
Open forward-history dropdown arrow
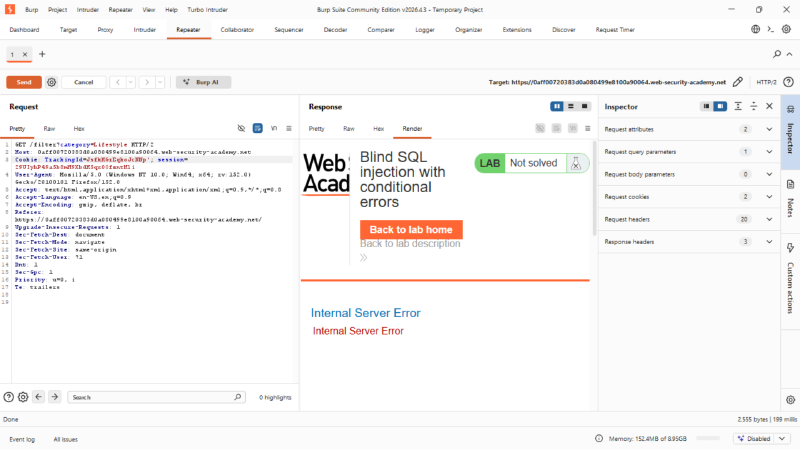click(160, 82)
